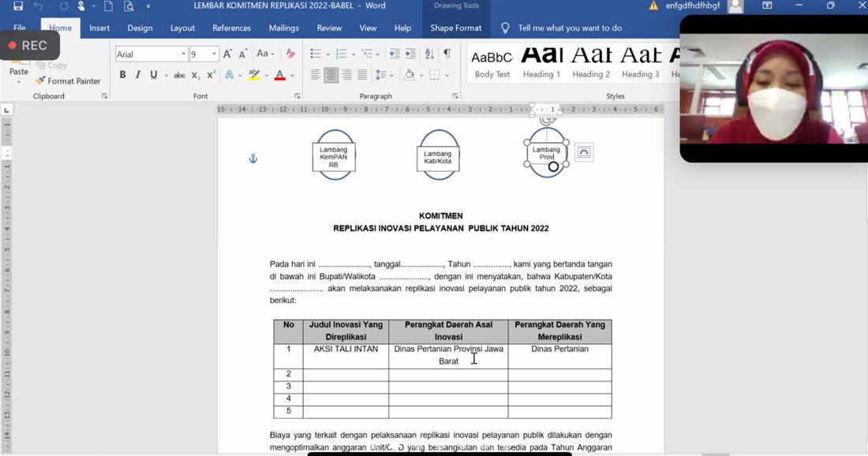
Task: Redo the last action
Action: pyautogui.click(x=64, y=6)
